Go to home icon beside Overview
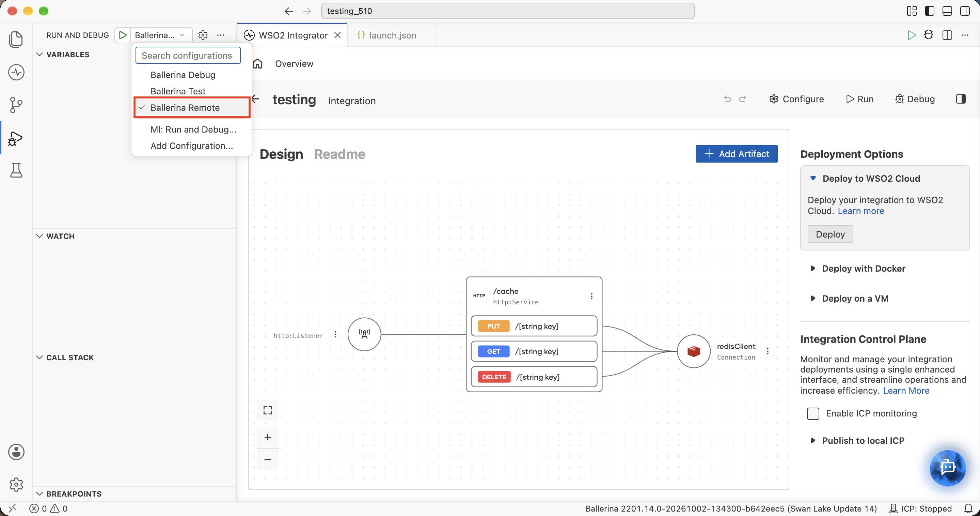 tap(257, 64)
